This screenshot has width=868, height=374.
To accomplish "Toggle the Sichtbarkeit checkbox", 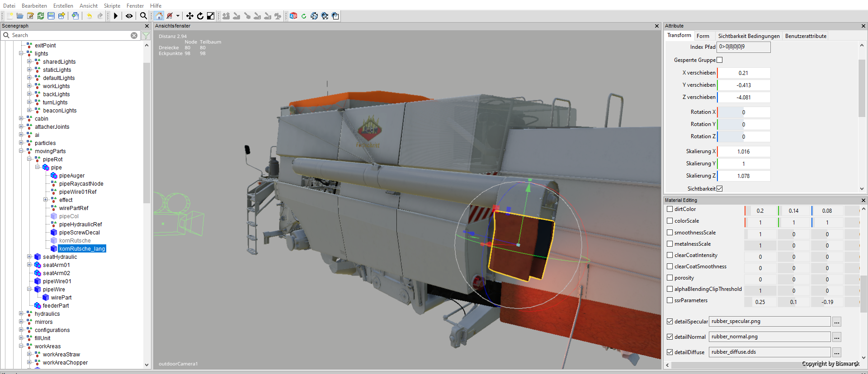I will [x=720, y=189].
